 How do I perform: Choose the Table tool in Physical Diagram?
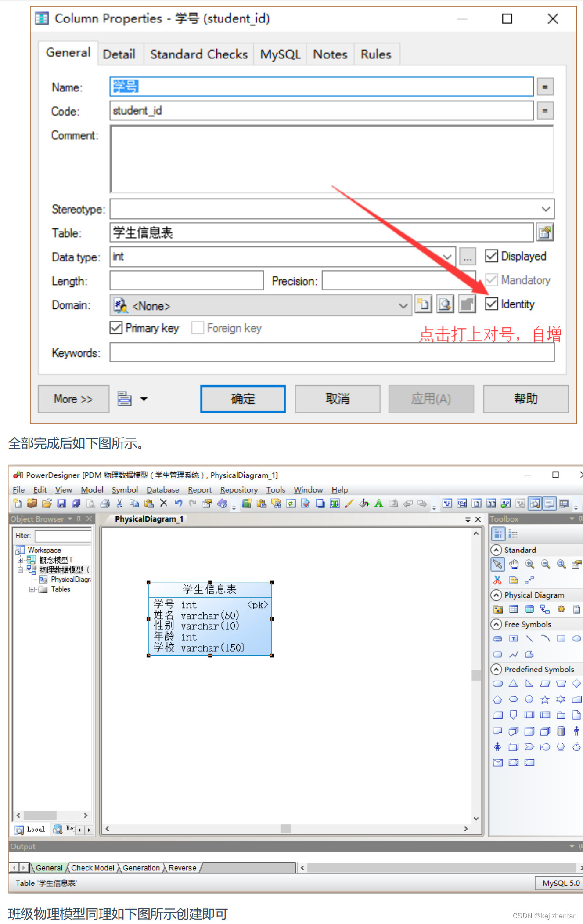point(514,609)
